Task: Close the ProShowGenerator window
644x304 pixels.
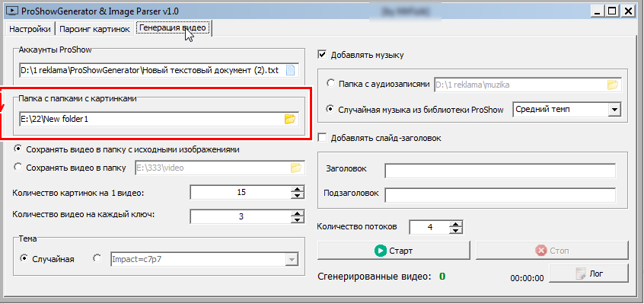Action: point(627,11)
